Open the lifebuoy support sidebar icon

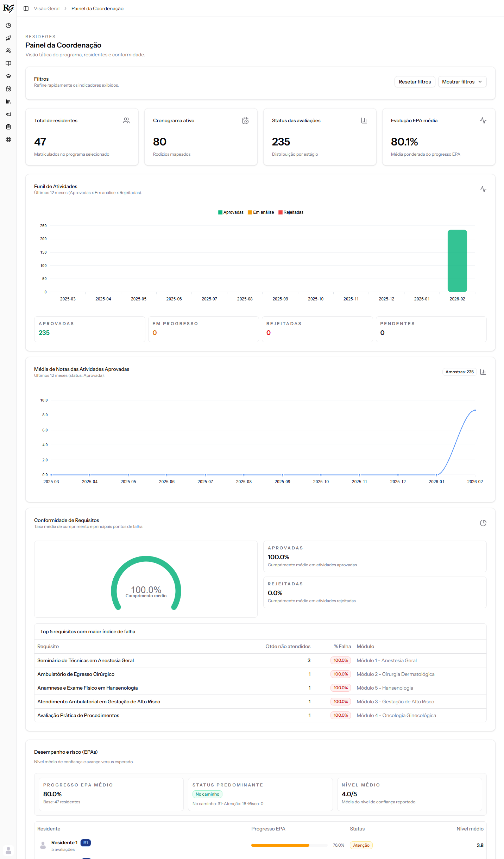(8, 139)
